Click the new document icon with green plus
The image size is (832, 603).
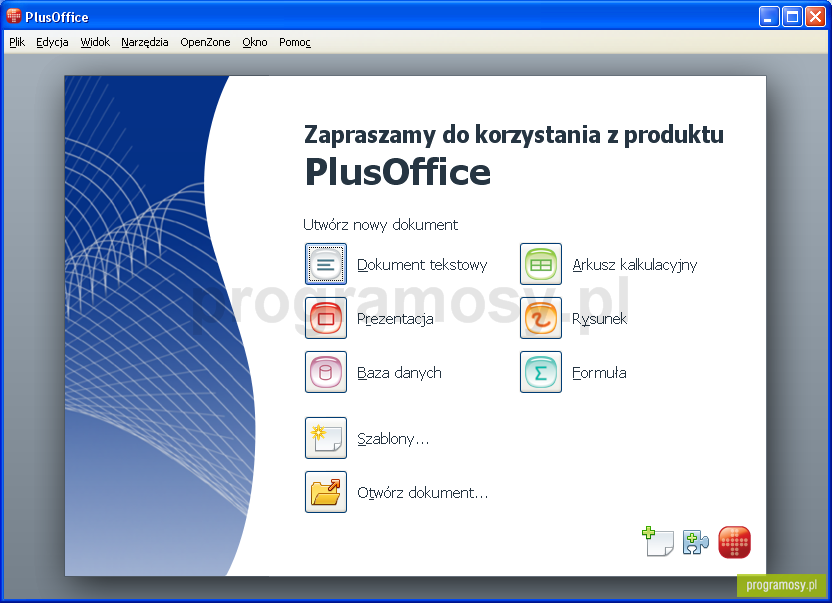[x=657, y=541]
